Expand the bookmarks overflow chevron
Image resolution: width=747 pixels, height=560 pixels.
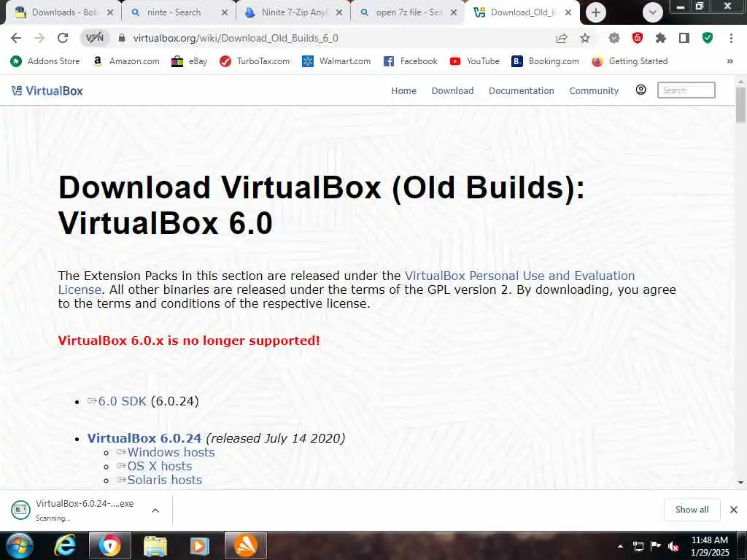[x=729, y=61]
